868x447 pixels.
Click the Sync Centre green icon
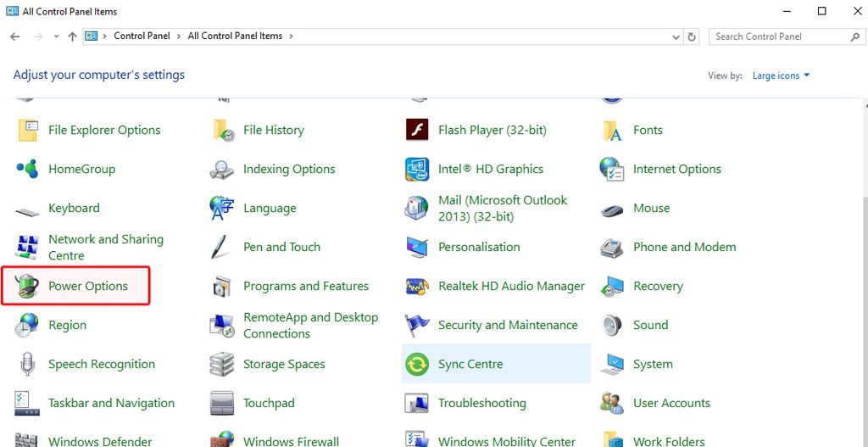[417, 365]
